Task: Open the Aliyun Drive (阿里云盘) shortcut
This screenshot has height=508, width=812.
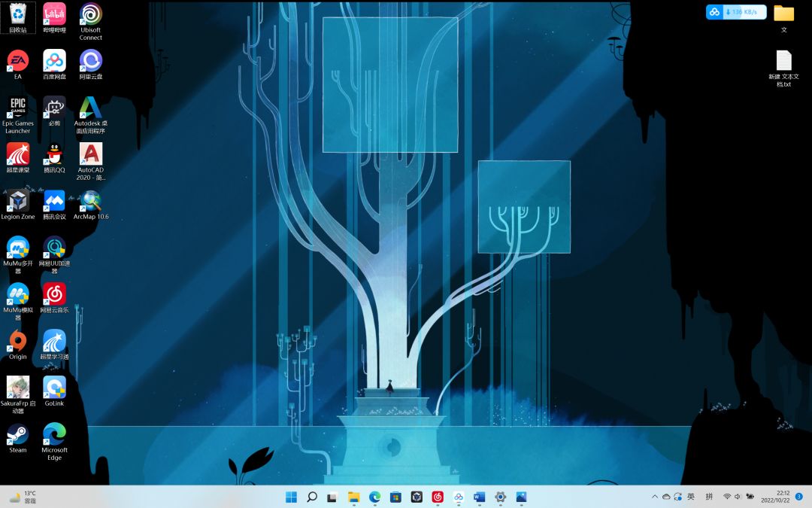Action: point(91,64)
